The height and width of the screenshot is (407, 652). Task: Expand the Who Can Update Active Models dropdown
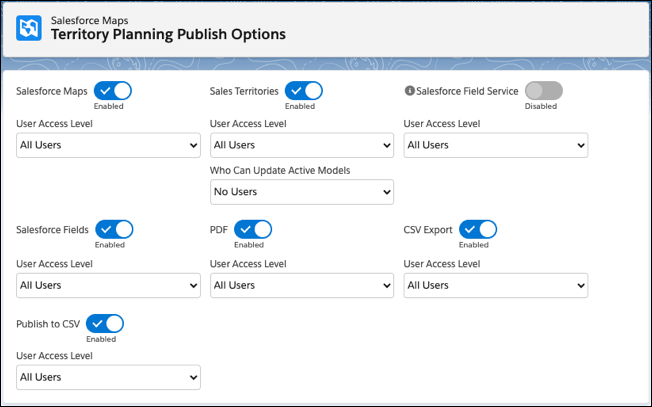302,192
